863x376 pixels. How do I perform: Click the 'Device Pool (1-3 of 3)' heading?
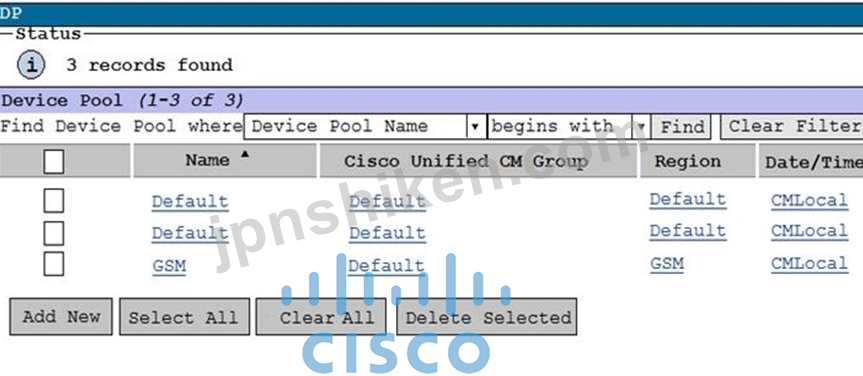click(x=122, y=101)
